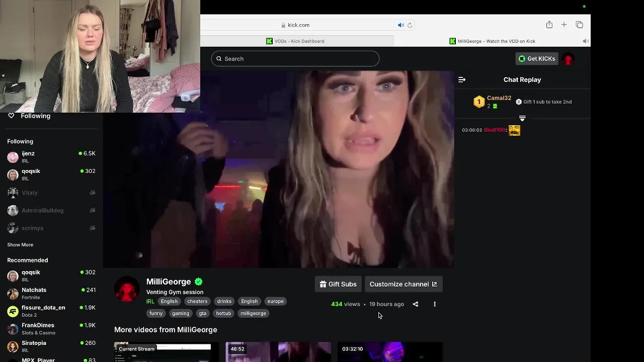644x362 pixels.
Task: Open Vitaly offline channel
Action: 51,193
